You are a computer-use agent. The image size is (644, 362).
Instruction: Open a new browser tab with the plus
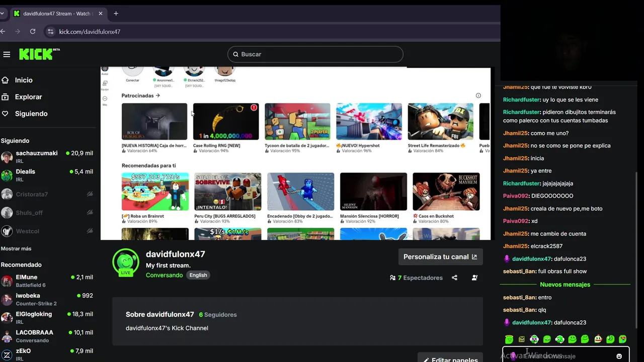tap(116, 14)
